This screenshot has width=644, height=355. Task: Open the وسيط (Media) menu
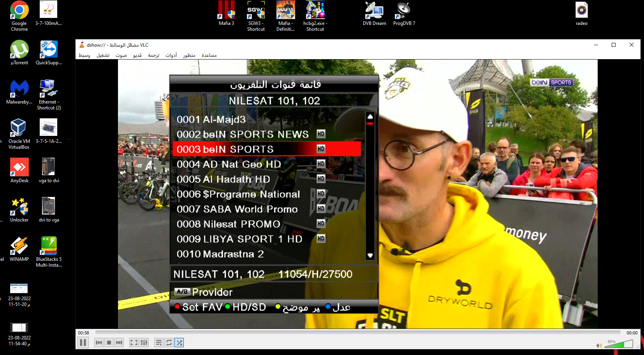[84, 55]
